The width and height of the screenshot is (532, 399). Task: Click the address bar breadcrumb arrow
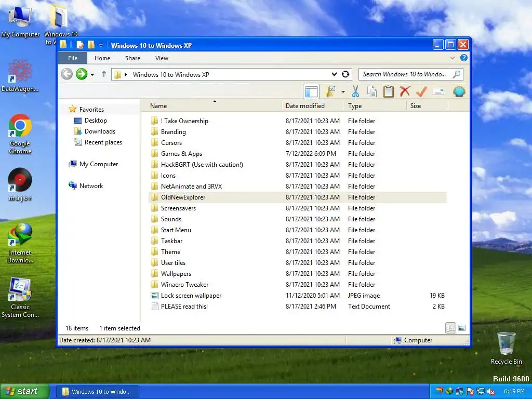point(126,75)
